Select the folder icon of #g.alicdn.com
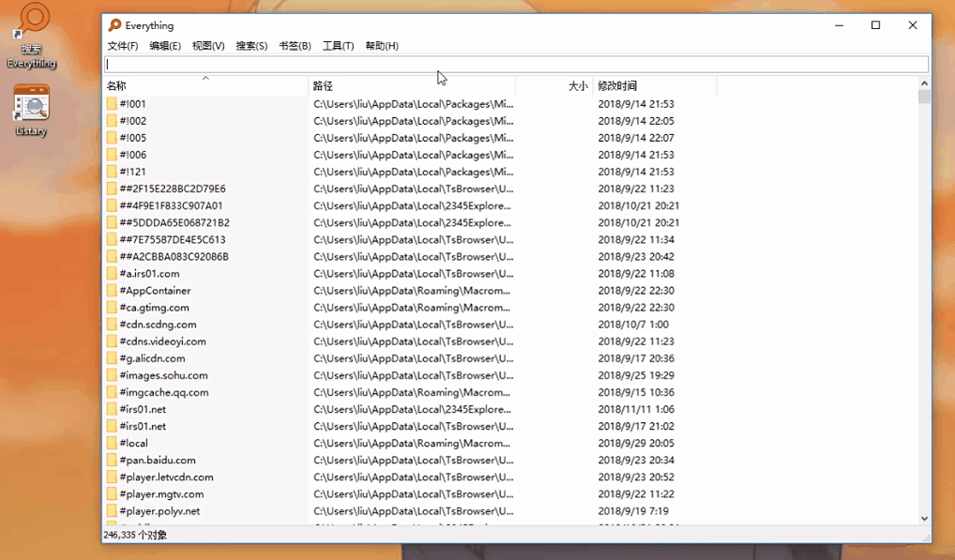This screenshot has height=560, width=955. pos(112,358)
